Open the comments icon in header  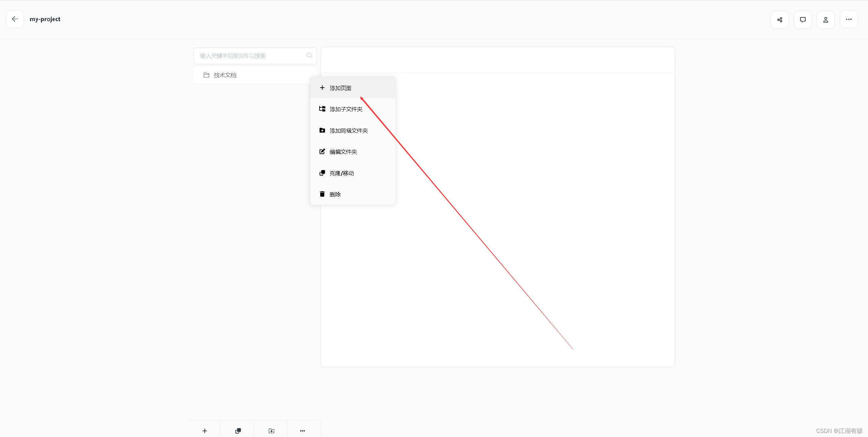[x=803, y=19]
